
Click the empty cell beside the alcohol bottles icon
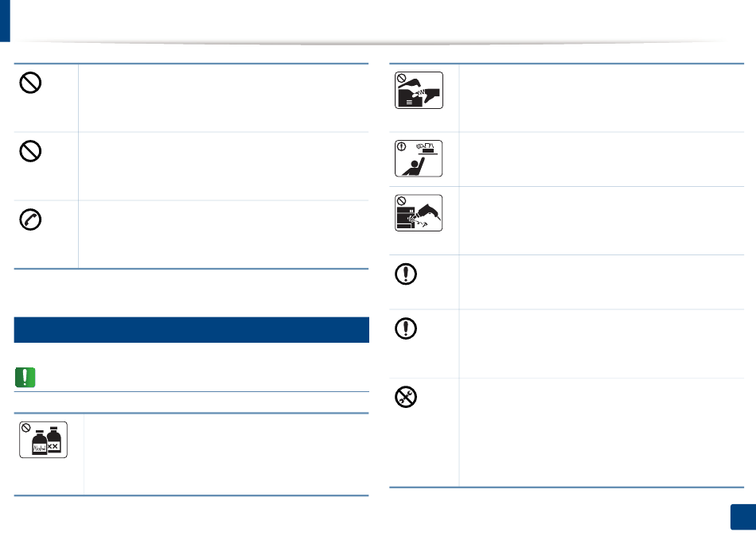pyautogui.click(x=227, y=454)
